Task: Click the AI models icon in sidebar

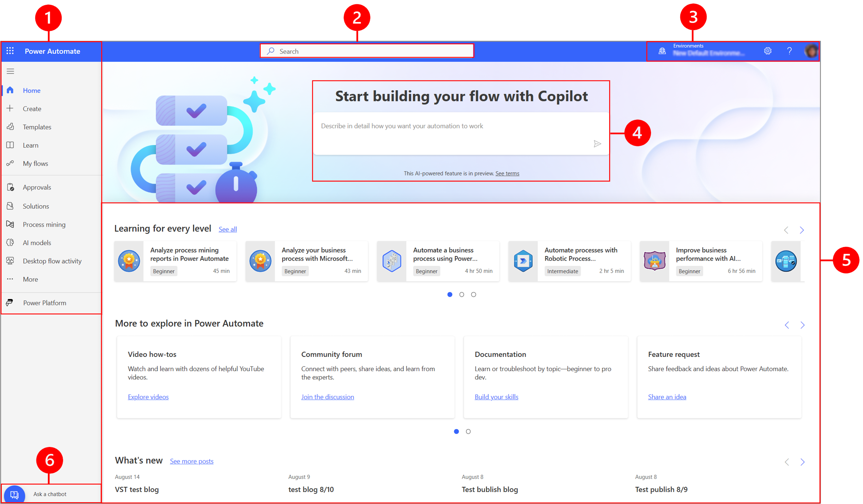Action: tap(11, 242)
